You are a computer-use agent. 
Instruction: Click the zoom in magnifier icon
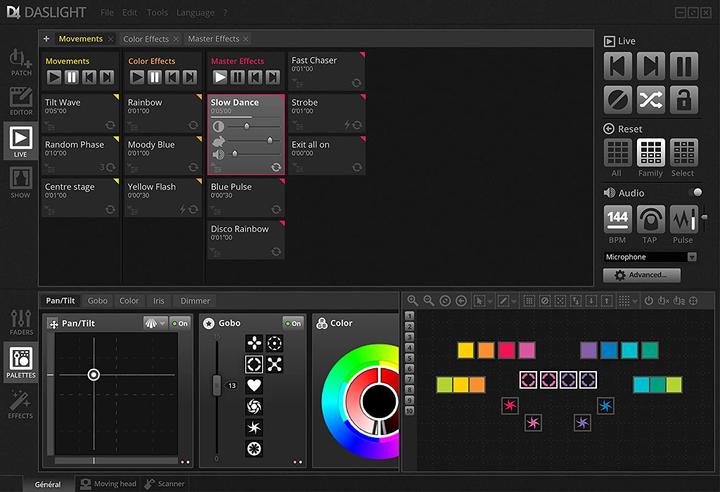pyautogui.click(x=412, y=300)
